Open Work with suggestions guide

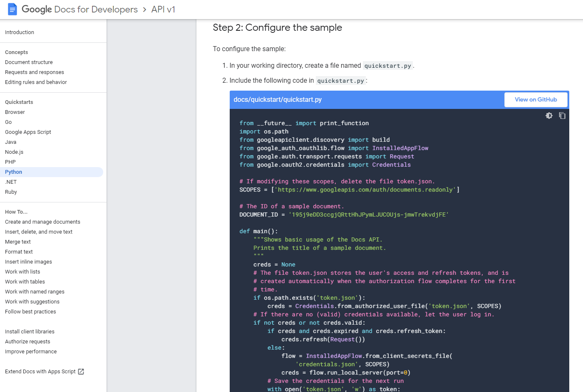coord(32,302)
